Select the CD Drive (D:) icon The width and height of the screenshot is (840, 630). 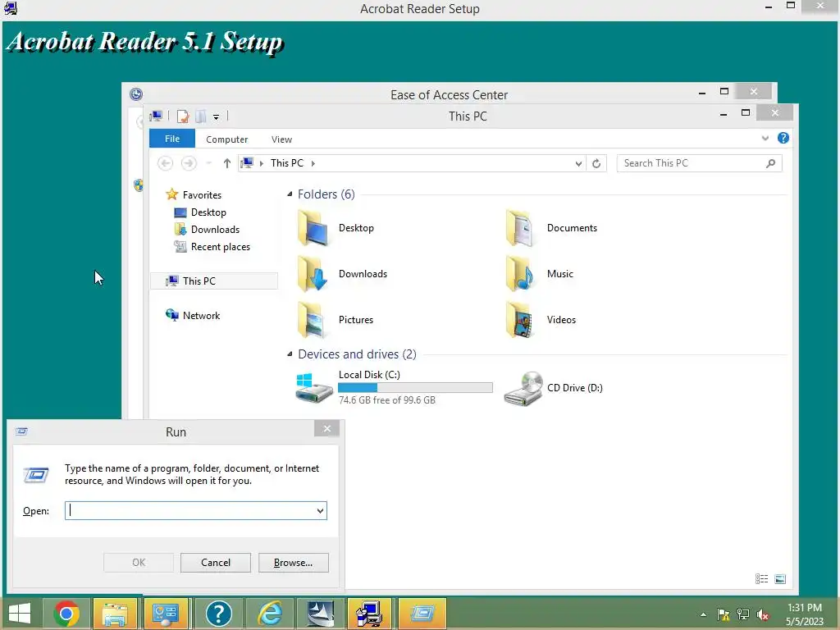coord(523,388)
